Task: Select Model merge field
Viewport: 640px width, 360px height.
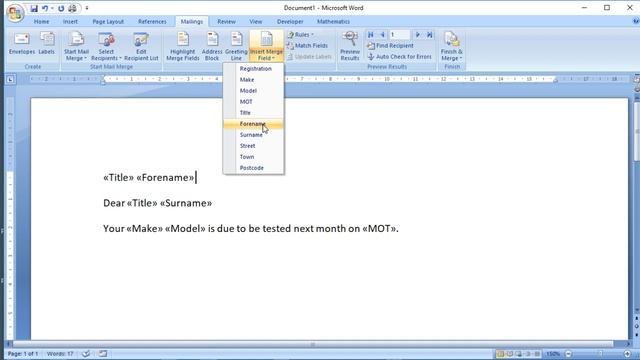Action: click(x=253, y=91)
